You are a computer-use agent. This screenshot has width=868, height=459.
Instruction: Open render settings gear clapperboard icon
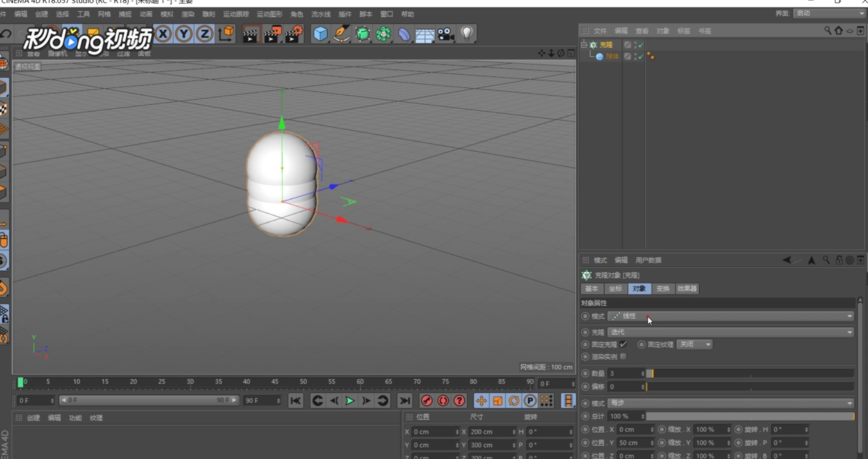click(x=294, y=34)
